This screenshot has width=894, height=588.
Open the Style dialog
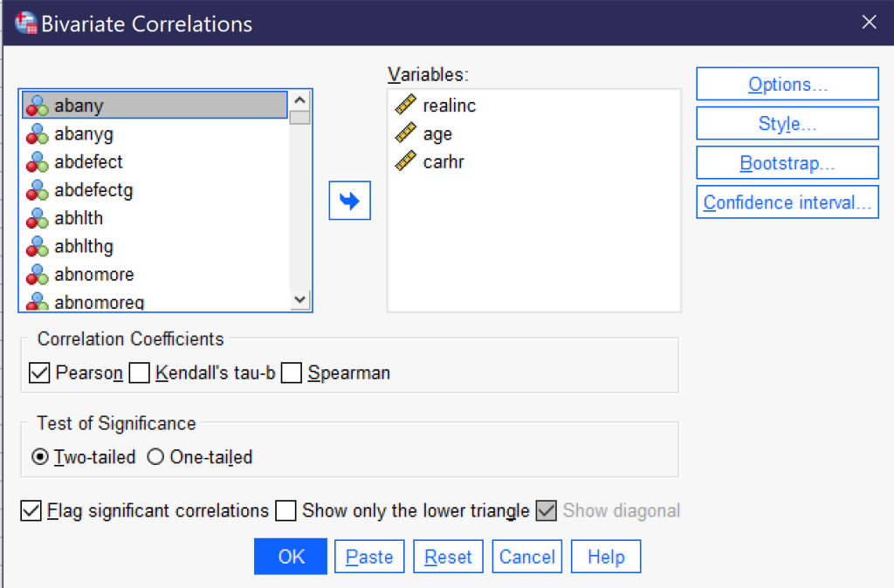pos(787,123)
